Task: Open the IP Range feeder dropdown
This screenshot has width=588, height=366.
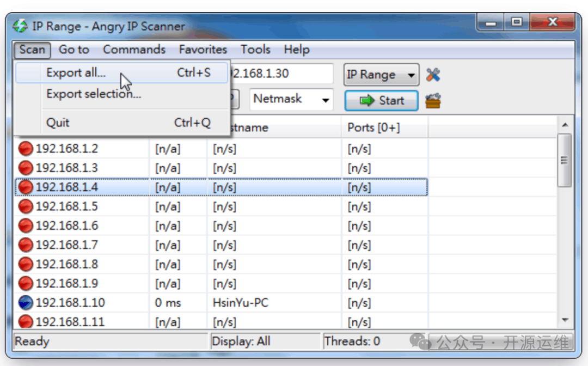Action: pyautogui.click(x=381, y=75)
